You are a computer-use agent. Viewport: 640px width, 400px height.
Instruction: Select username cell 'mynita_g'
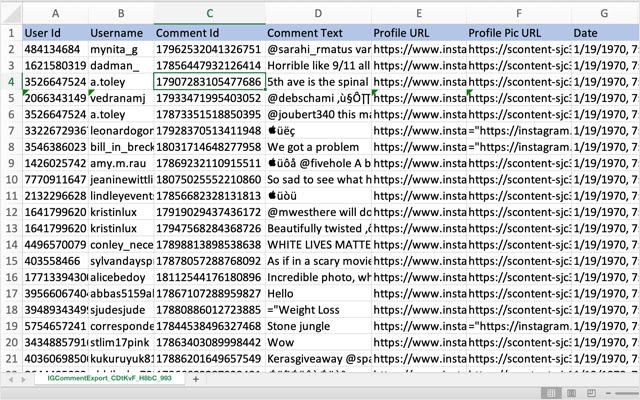tap(121, 49)
